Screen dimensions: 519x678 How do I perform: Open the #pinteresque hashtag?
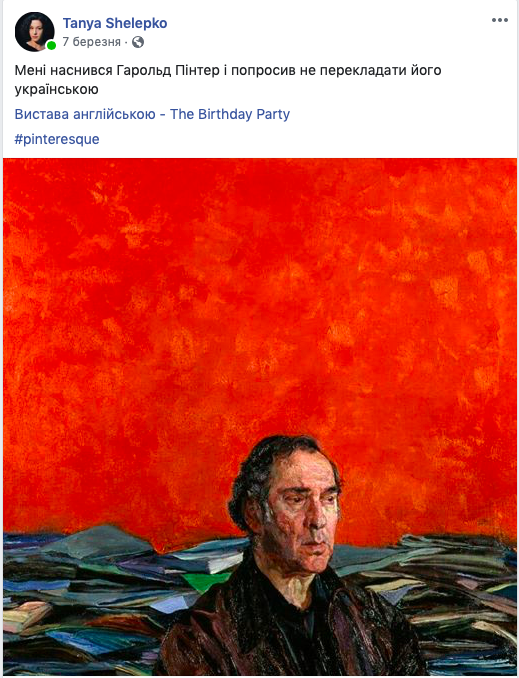[x=57, y=139]
